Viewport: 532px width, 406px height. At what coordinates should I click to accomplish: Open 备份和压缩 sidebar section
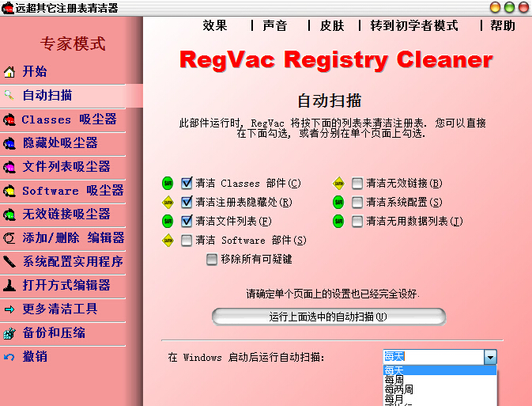pos(62,333)
